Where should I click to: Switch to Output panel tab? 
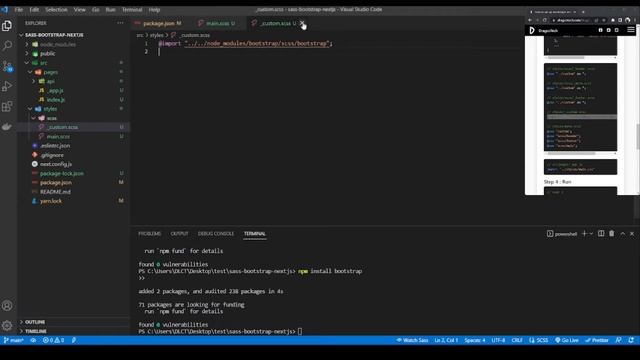[x=179, y=233]
